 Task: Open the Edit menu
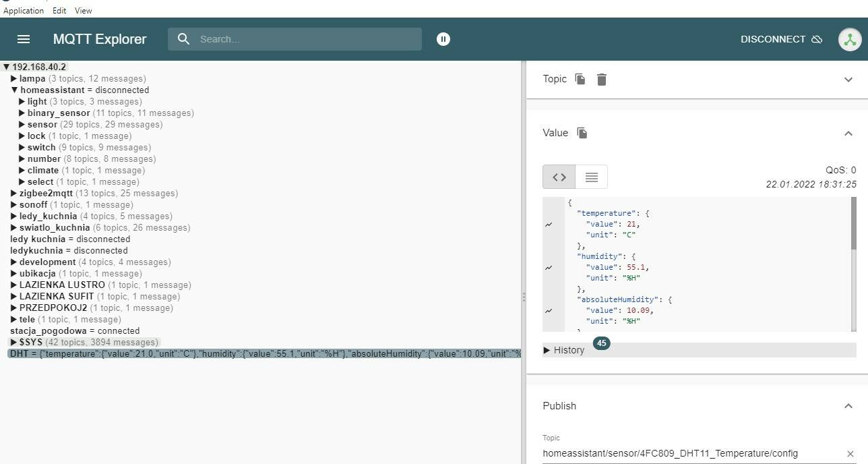[x=59, y=11]
